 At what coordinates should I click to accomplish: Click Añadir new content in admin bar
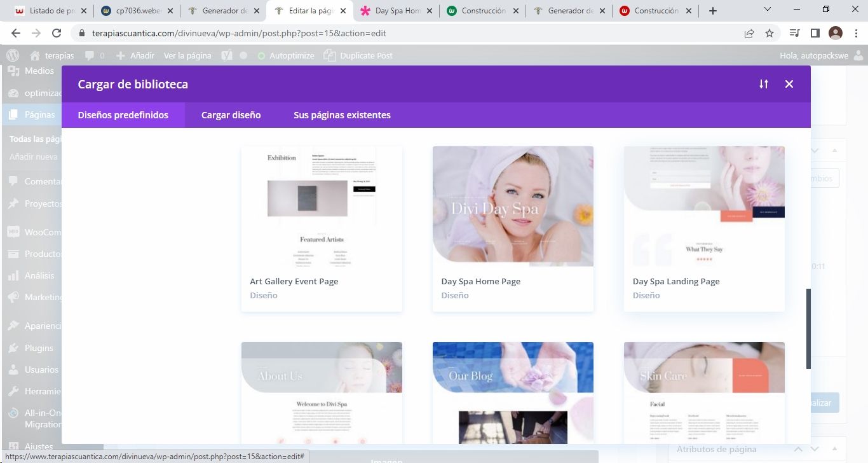coord(135,55)
